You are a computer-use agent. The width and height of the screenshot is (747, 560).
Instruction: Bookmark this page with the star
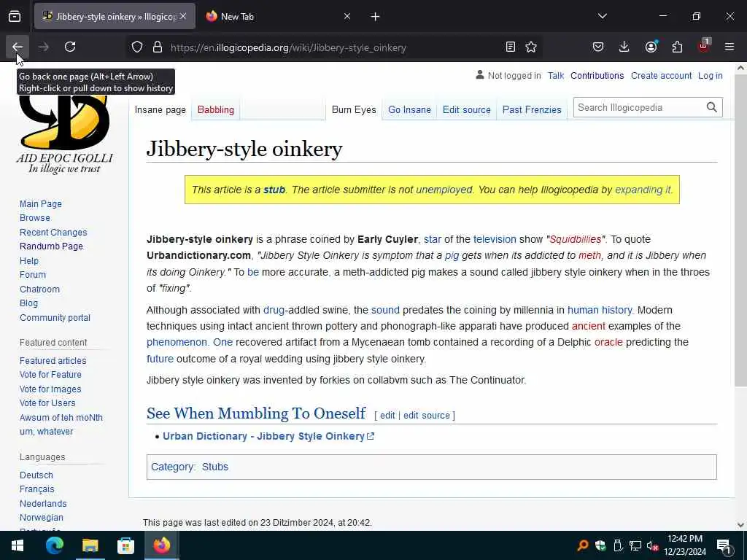(x=531, y=47)
